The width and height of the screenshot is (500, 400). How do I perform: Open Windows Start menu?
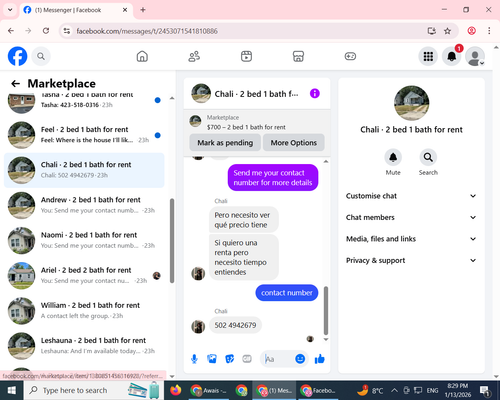pyautogui.click(x=11, y=390)
